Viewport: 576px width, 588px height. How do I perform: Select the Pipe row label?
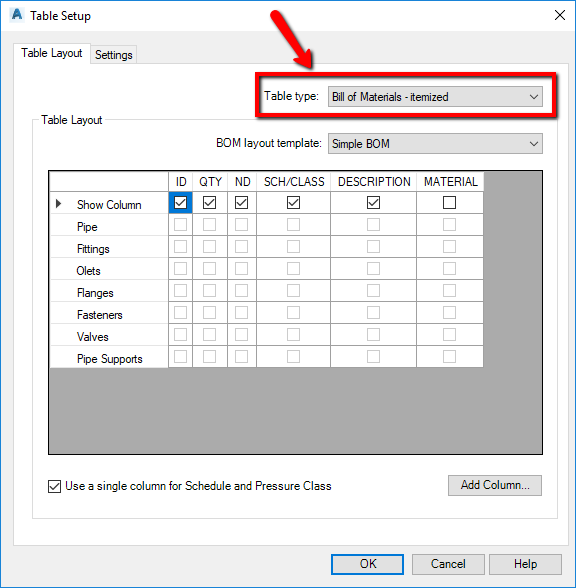pos(87,227)
